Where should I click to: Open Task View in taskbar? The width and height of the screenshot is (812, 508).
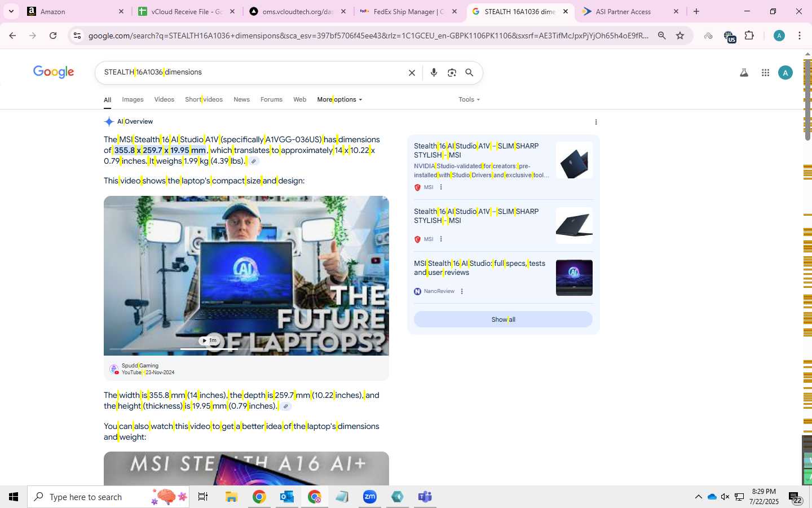[x=203, y=497]
